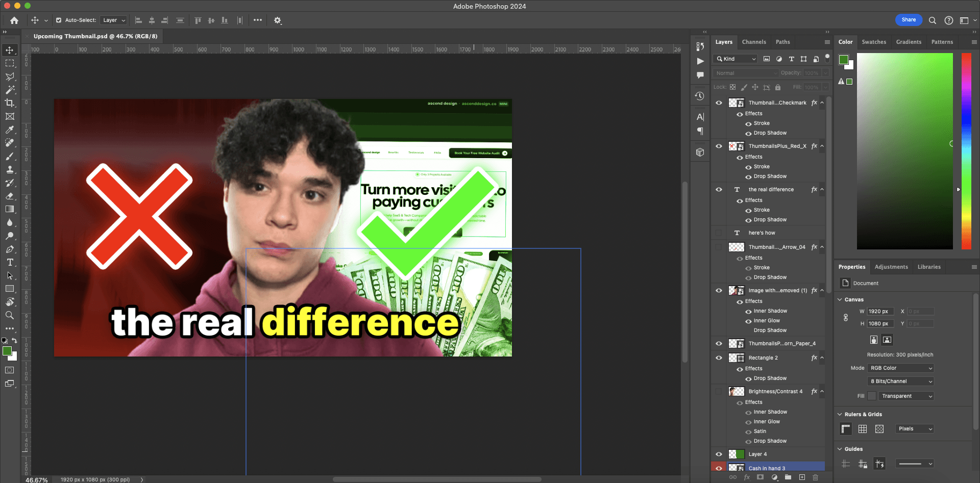This screenshot has height=483, width=980.
Task: Open the 8 Bits/Channel dropdown
Action: point(901,382)
